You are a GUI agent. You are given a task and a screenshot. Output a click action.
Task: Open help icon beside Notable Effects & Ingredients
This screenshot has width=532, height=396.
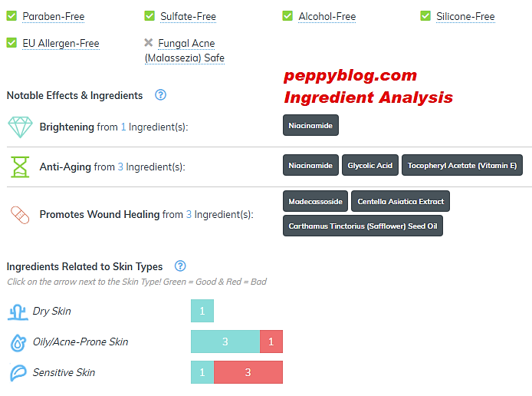coord(160,95)
